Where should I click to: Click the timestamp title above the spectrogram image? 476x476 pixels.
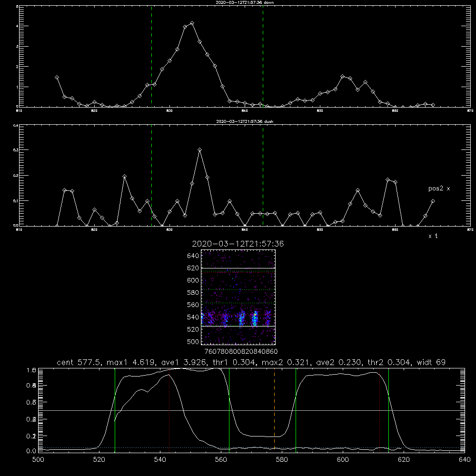[238, 244]
